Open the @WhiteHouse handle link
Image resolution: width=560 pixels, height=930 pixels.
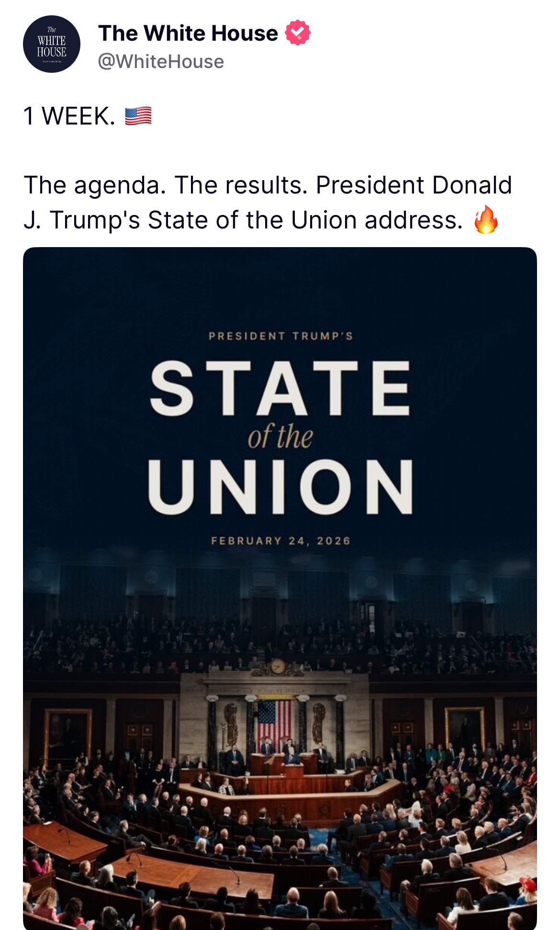[x=161, y=61]
